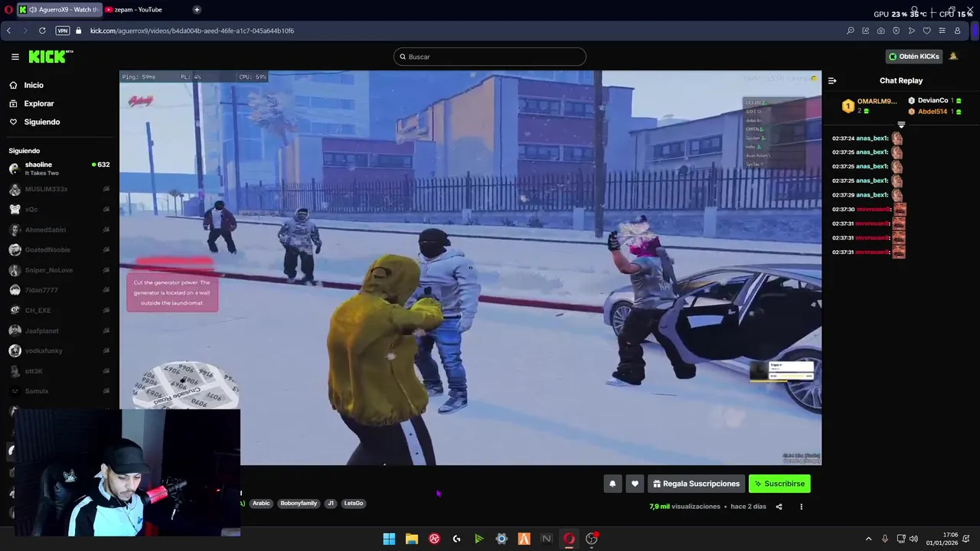This screenshot has width=980, height=551.
Task: View site security lock info
Action: [x=78, y=31]
